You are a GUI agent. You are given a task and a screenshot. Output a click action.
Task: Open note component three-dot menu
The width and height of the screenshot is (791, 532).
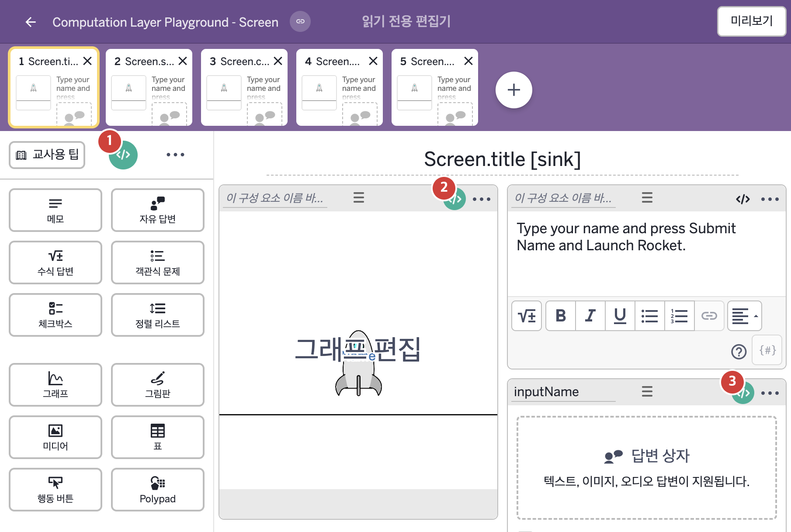770,199
